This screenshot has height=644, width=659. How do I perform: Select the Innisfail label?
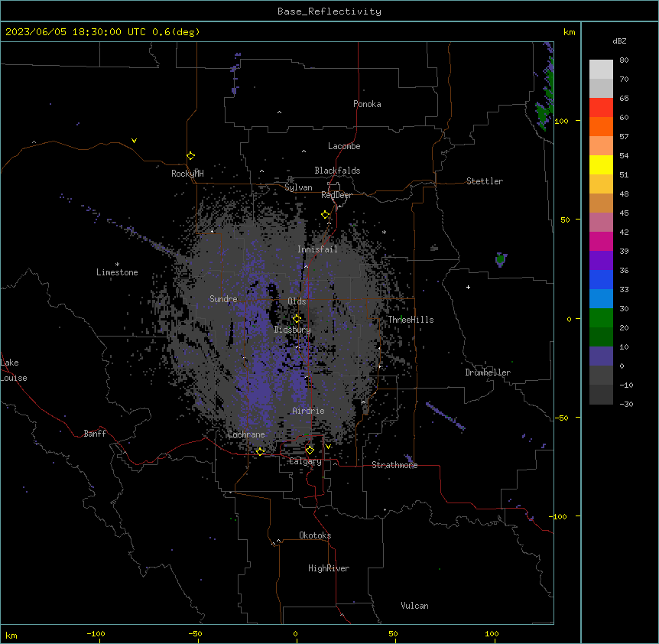point(317,249)
